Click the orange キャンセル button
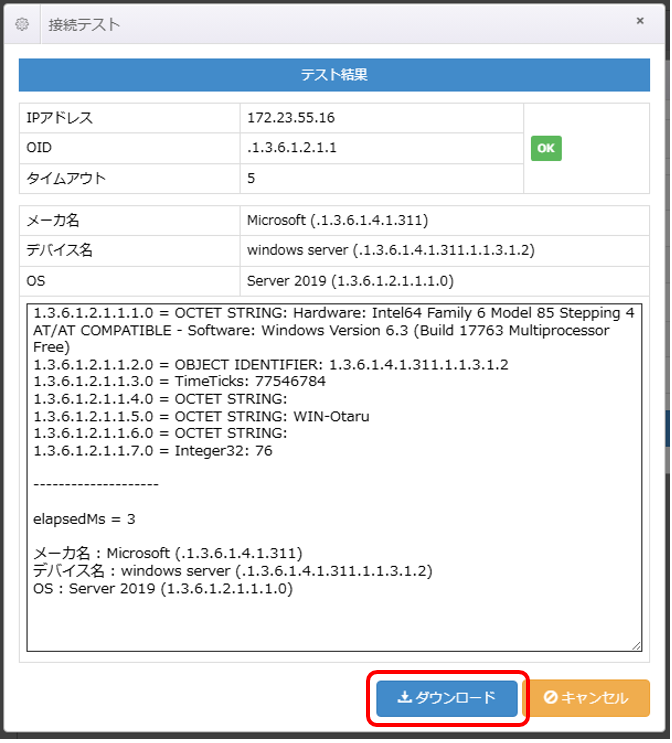This screenshot has width=672, height=743. tap(587, 698)
